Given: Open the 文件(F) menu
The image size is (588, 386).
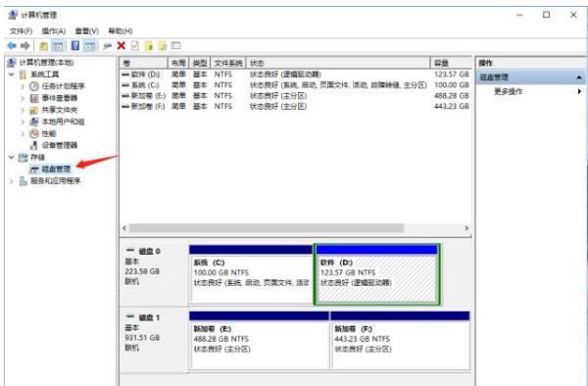Looking at the screenshot, I should 21,31.
